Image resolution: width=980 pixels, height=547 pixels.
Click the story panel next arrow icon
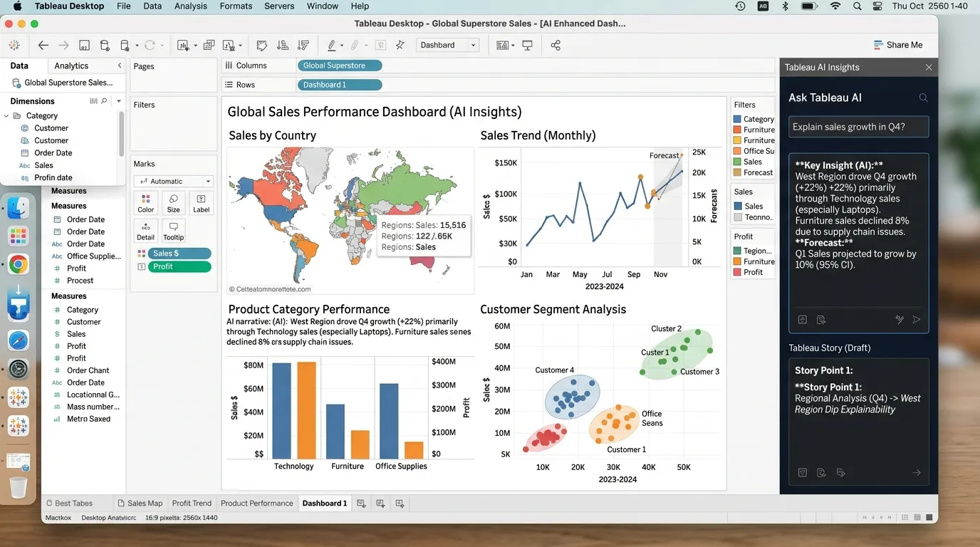click(x=917, y=472)
